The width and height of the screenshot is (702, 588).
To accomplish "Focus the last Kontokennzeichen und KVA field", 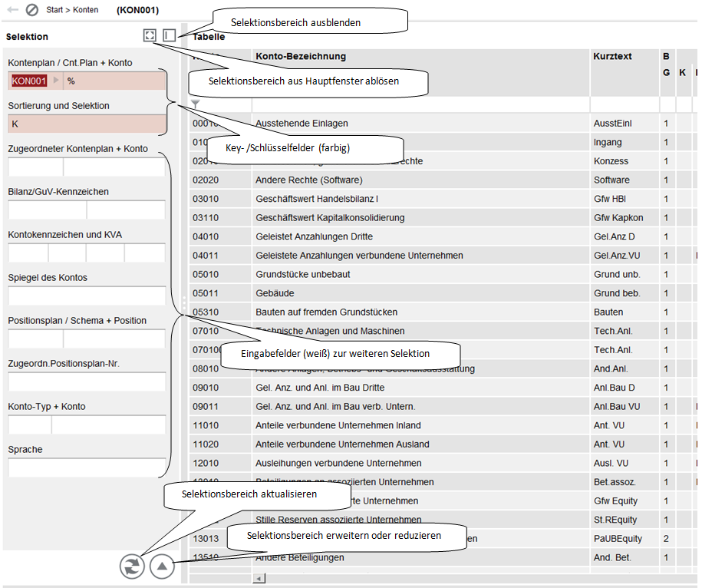I will click(145, 253).
